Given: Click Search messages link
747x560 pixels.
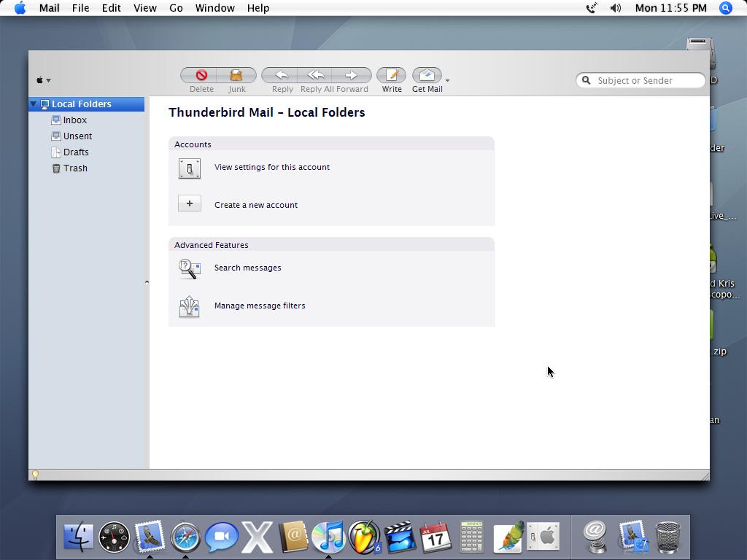Looking at the screenshot, I should [248, 268].
